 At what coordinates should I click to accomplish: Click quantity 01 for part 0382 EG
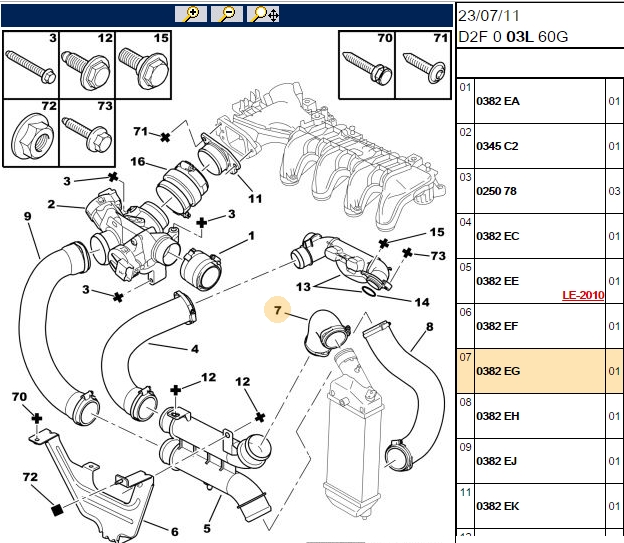pos(614,371)
